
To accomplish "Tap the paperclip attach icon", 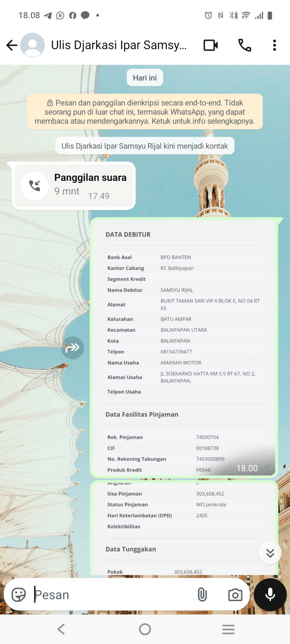I will [x=202, y=595].
